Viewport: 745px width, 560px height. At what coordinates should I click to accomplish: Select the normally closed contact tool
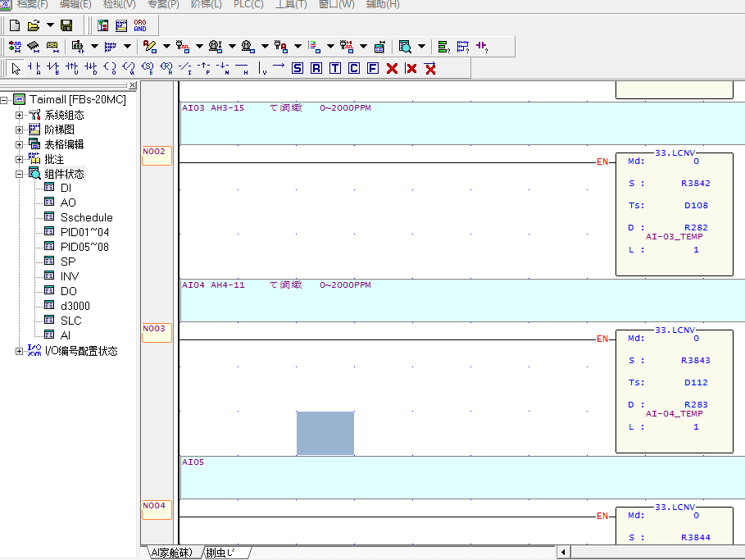click(53, 68)
